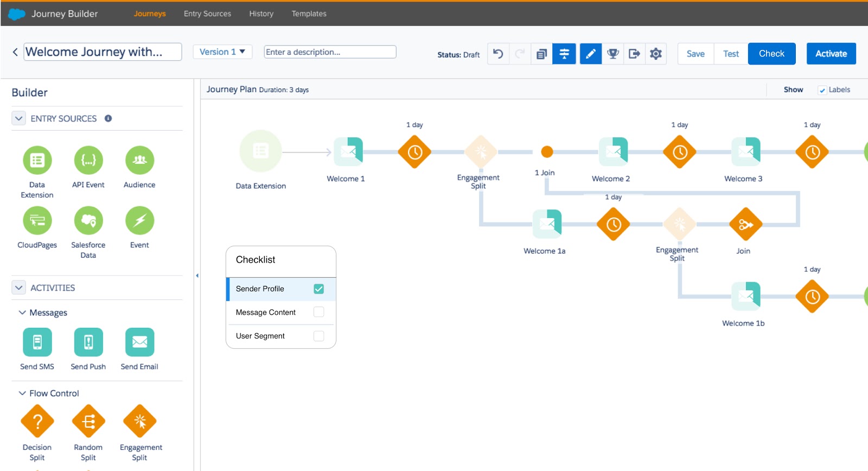Select the wait activity after Welcome 1b
868x471 pixels.
coord(812,296)
